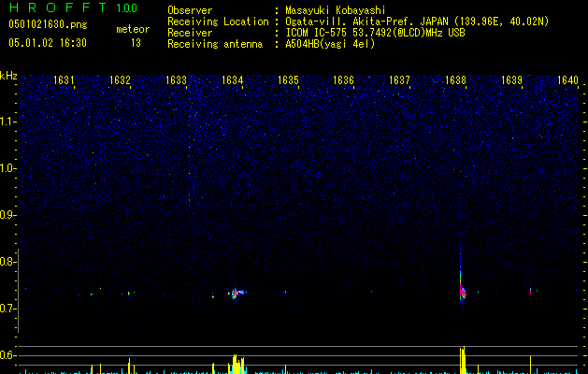Image resolution: width=588 pixels, height=374 pixels.
Task: Click the strong meteor echo near 1638
Action: pos(463,293)
